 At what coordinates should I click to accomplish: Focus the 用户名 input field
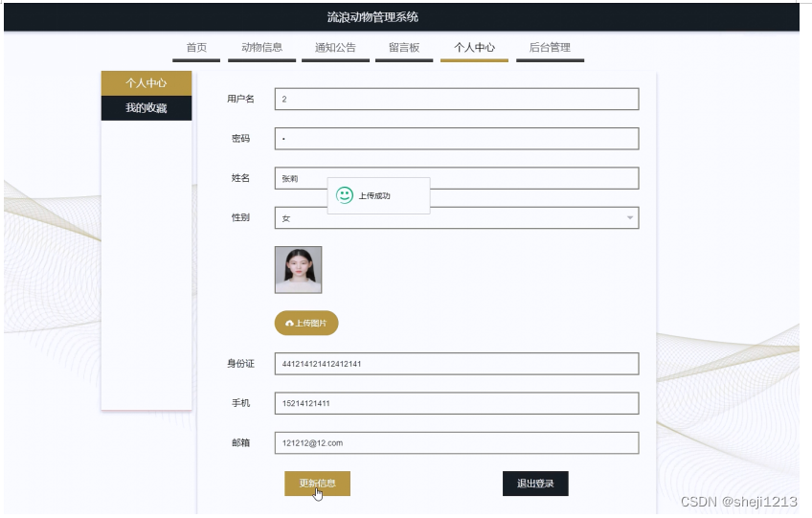point(456,100)
